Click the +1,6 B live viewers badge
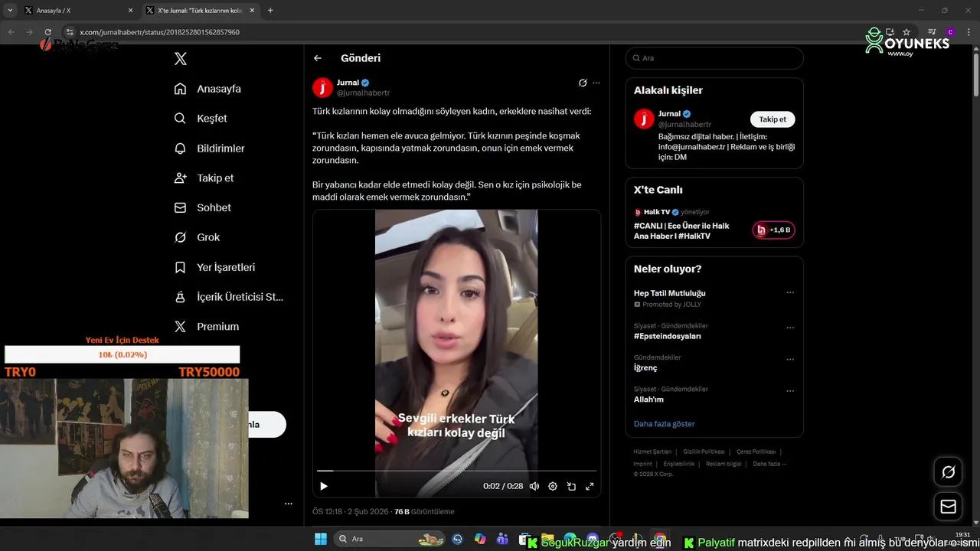This screenshot has width=980, height=551. pyautogui.click(x=773, y=230)
